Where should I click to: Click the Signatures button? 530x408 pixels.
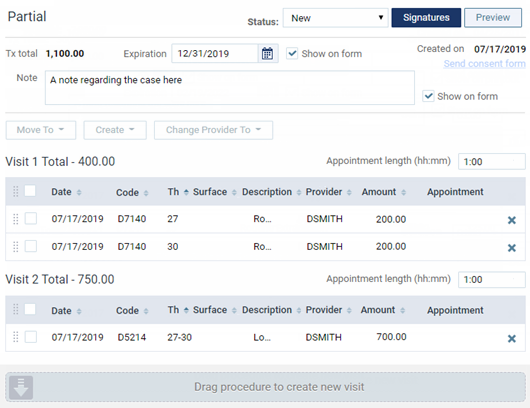tap(426, 18)
